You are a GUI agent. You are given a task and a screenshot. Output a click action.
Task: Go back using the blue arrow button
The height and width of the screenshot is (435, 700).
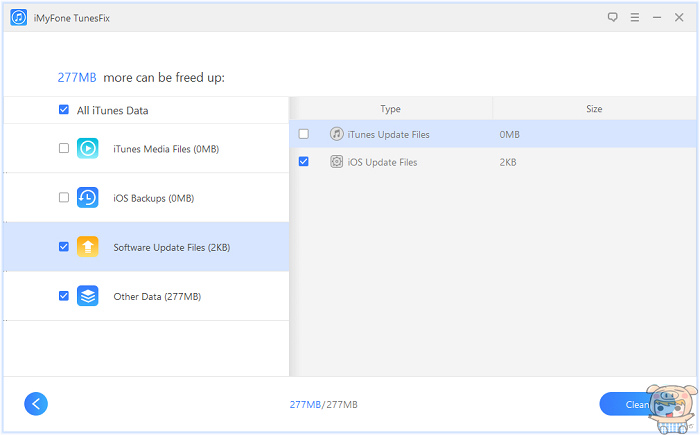point(36,403)
